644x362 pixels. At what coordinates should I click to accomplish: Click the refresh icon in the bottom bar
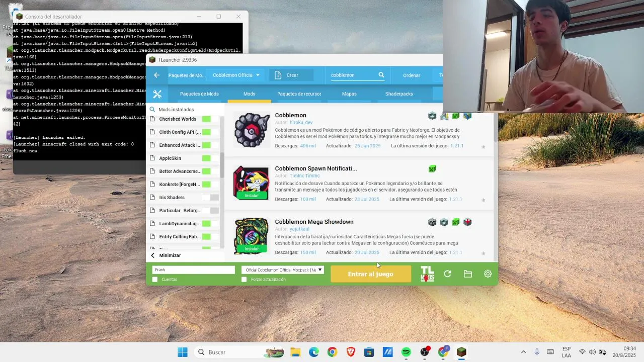(x=447, y=274)
